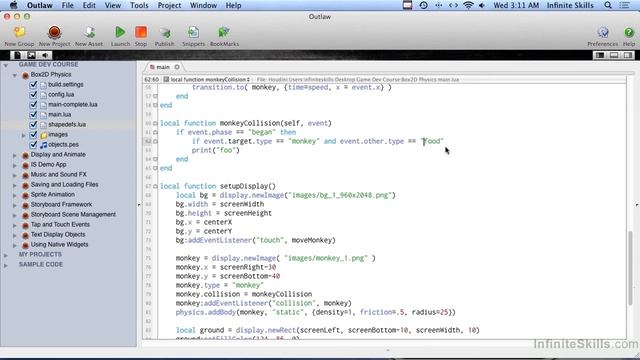Collapse GAME DEV COURSE group
640x360 pixels.
point(6,65)
